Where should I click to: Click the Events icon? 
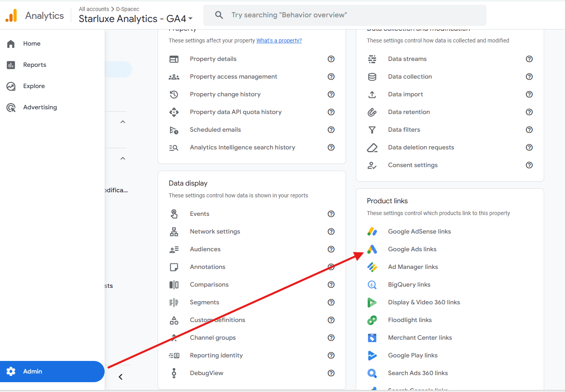coord(174,214)
